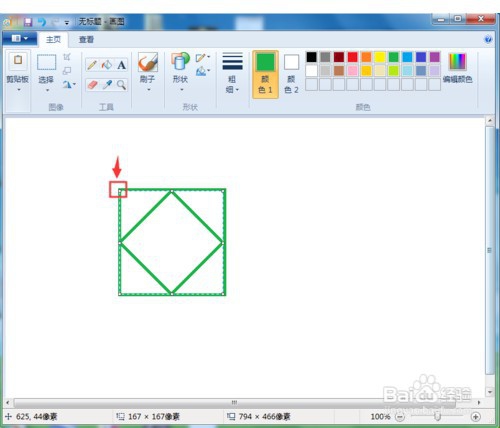
Task: Open the line thickness size icon
Action: coord(232,61)
